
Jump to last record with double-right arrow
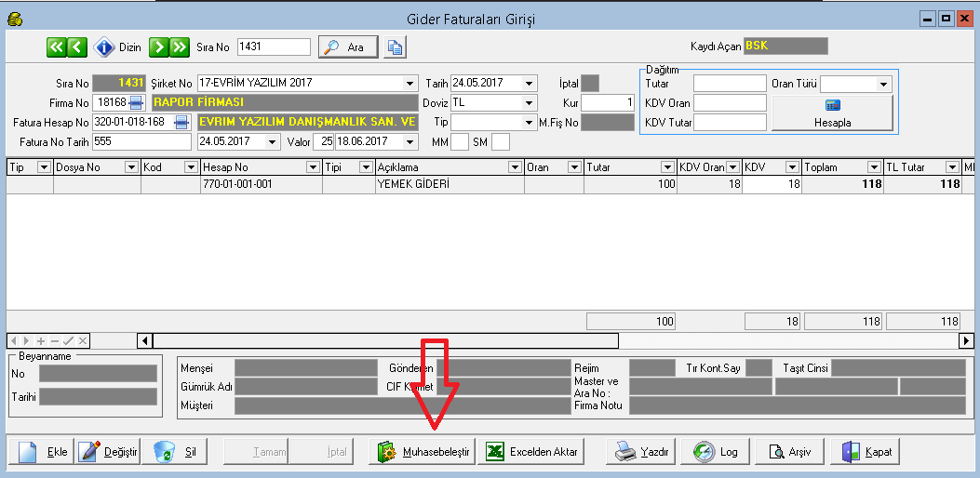pos(178,46)
